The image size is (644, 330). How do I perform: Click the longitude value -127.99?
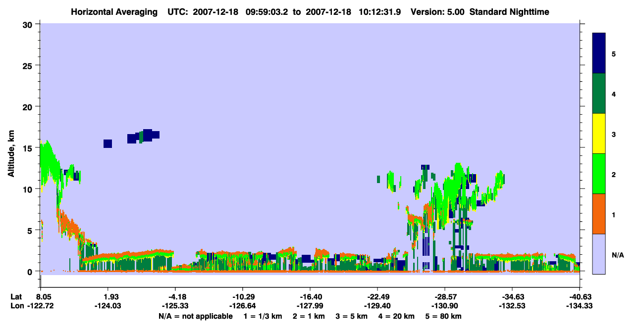tap(310, 306)
